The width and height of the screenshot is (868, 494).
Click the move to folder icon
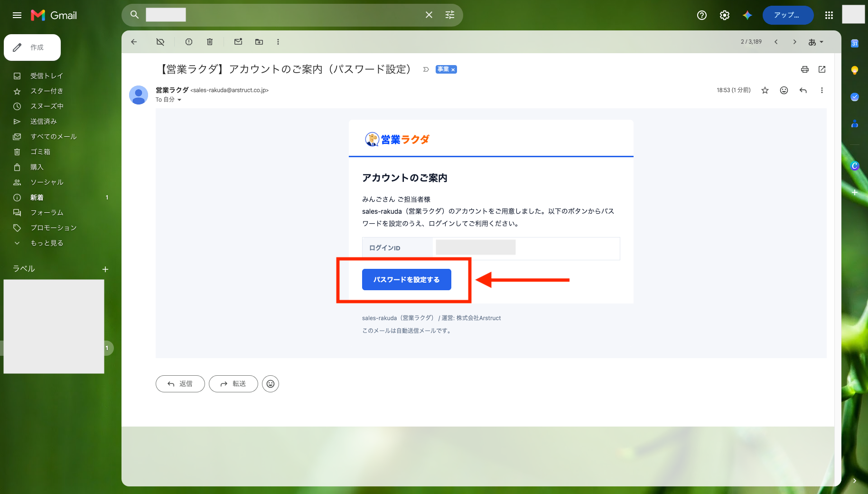coord(259,42)
